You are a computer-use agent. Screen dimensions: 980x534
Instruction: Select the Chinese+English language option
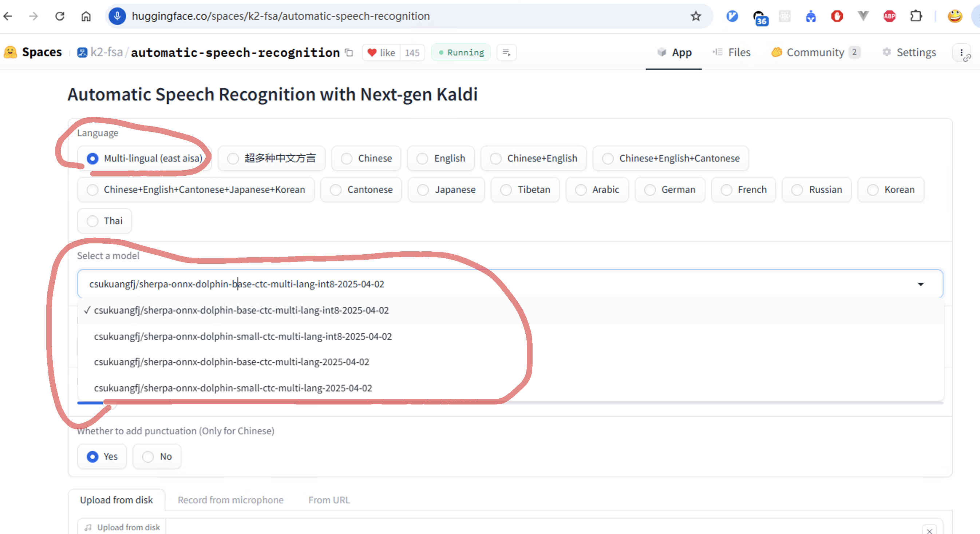533,158
